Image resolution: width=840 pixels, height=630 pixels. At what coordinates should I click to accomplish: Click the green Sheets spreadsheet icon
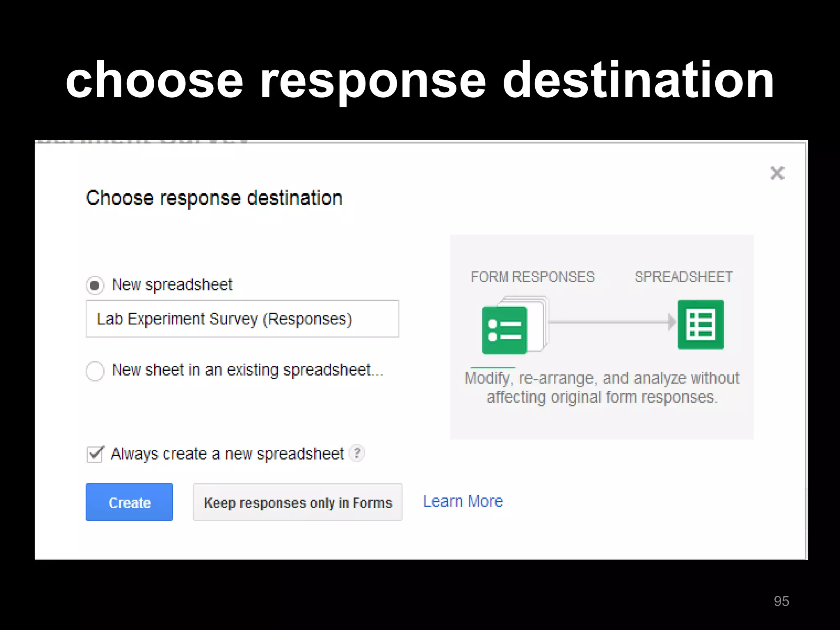(701, 324)
